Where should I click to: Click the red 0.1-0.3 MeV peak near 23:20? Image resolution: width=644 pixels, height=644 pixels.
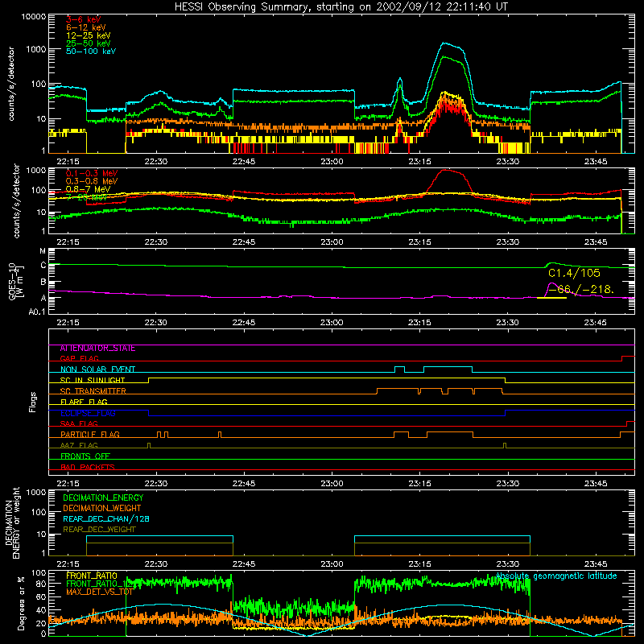point(448,171)
